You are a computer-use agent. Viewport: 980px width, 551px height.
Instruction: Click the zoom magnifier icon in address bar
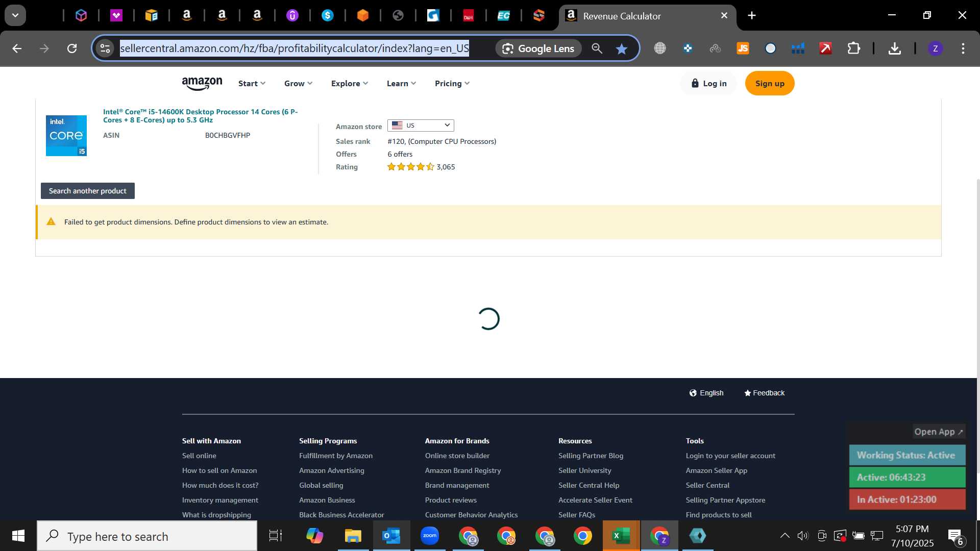point(597,48)
